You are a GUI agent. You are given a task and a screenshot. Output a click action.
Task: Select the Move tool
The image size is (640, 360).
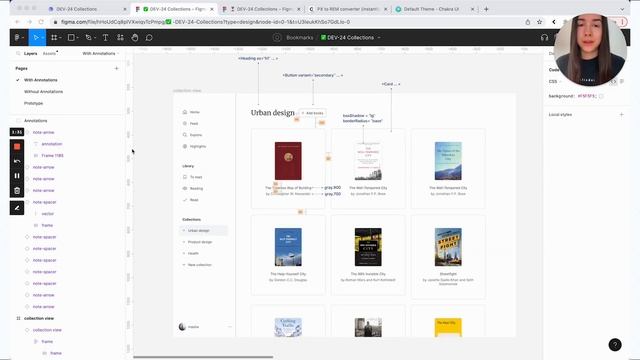tap(36, 38)
